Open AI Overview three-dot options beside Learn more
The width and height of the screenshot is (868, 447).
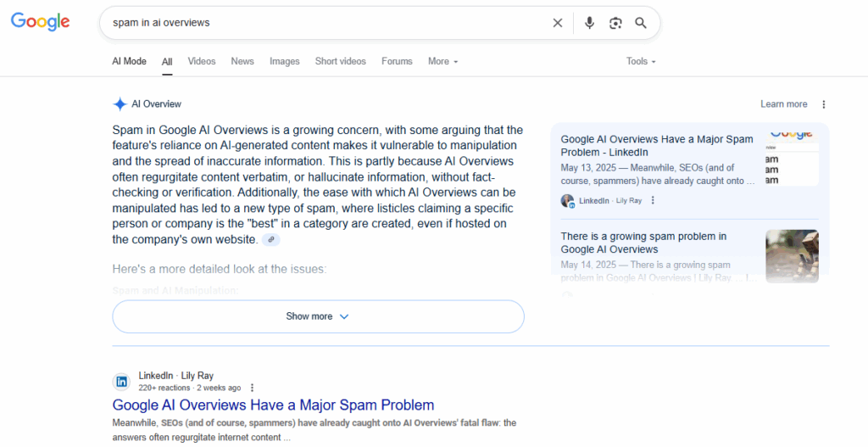tap(824, 104)
